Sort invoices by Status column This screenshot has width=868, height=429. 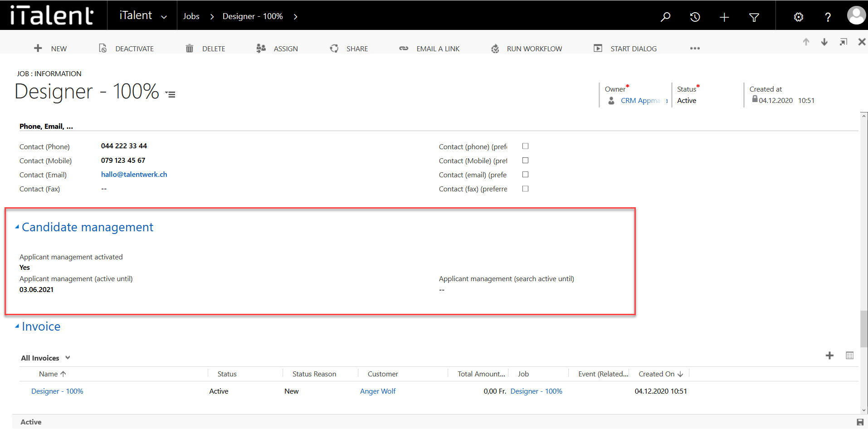click(227, 374)
